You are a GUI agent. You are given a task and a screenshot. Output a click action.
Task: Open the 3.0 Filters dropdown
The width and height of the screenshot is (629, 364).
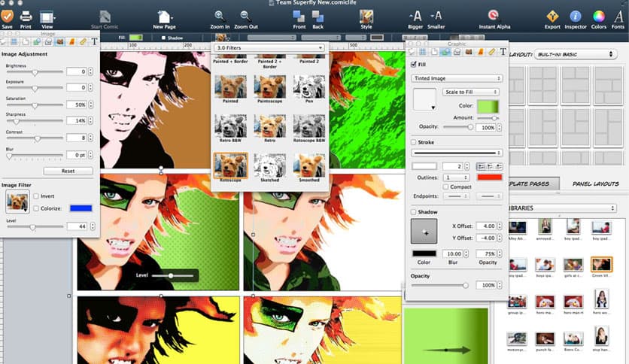269,48
